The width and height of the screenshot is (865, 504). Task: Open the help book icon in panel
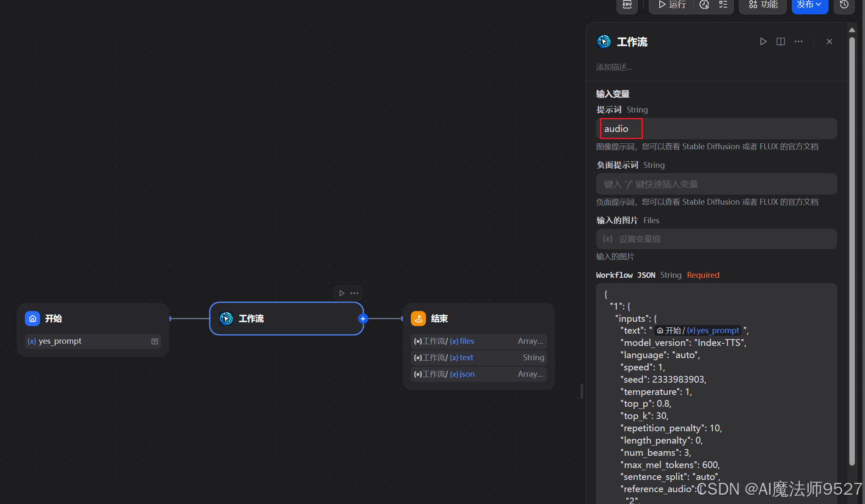pyautogui.click(x=781, y=41)
